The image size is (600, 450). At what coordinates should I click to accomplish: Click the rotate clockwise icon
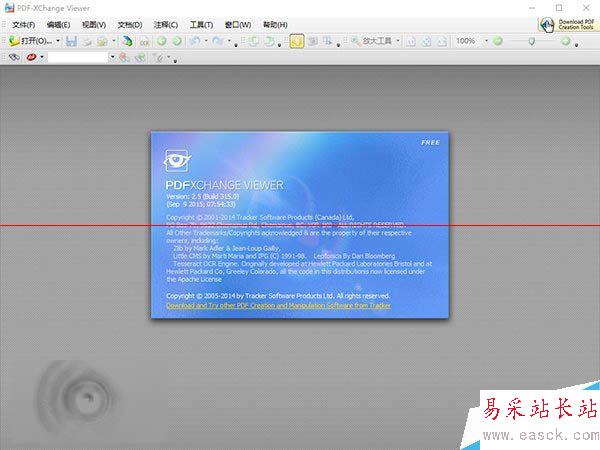tap(270, 41)
